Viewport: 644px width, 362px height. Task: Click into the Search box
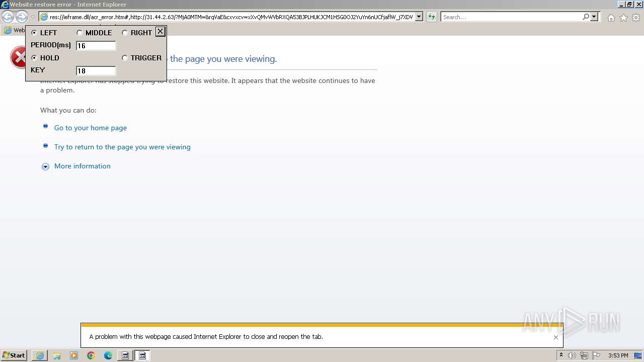point(511,17)
